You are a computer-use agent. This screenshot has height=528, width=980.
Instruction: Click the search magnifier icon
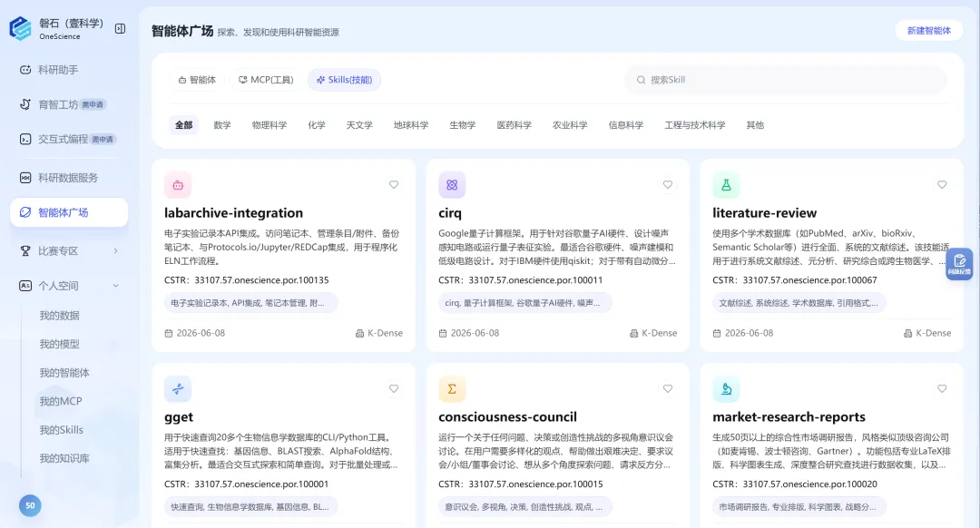pyautogui.click(x=641, y=80)
